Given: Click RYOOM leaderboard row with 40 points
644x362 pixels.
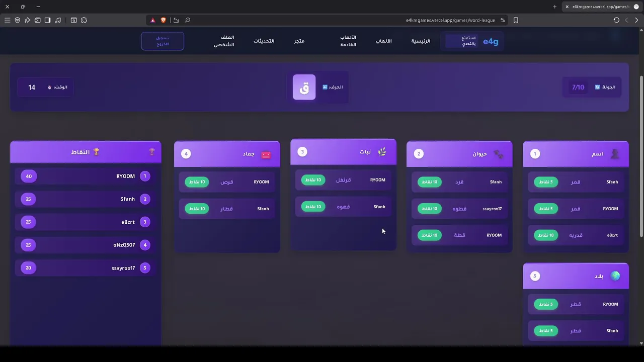Looking at the screenshot, I should pyautogui.click(x=86, y=176).
